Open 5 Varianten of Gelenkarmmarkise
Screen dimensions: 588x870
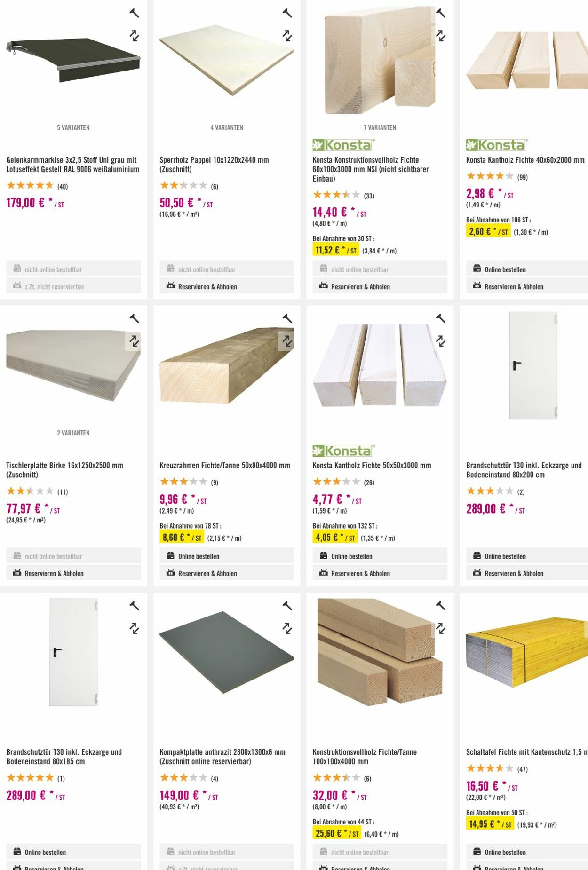[x=73, y=127]
